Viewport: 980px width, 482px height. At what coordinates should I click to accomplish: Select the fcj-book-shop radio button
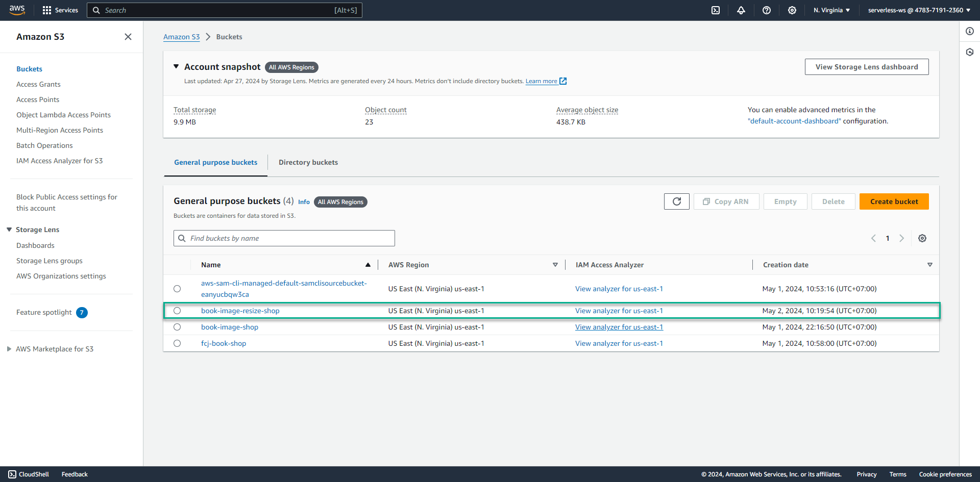coord(177,343)
